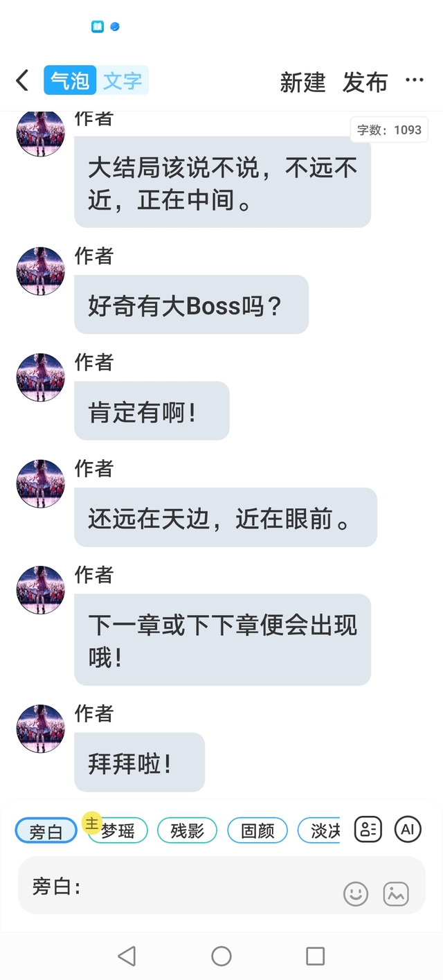This screenshot has height=980, width=443.
Task: Tap Android back navigation triangle
Action: coord(127,956)
